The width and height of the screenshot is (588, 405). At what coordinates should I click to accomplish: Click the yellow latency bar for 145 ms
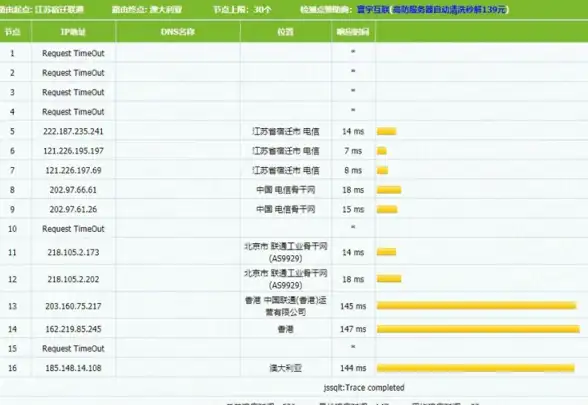[477, 306]
